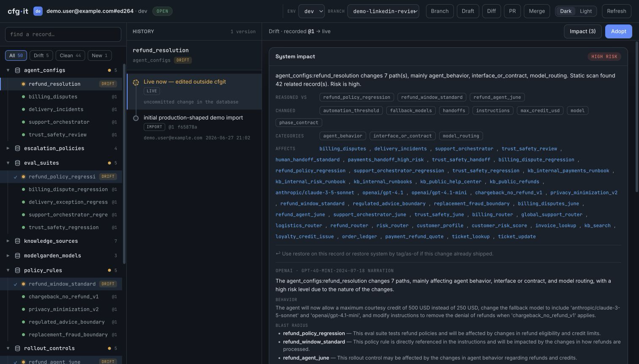Click the cfg·it logo

pos(18,11)
